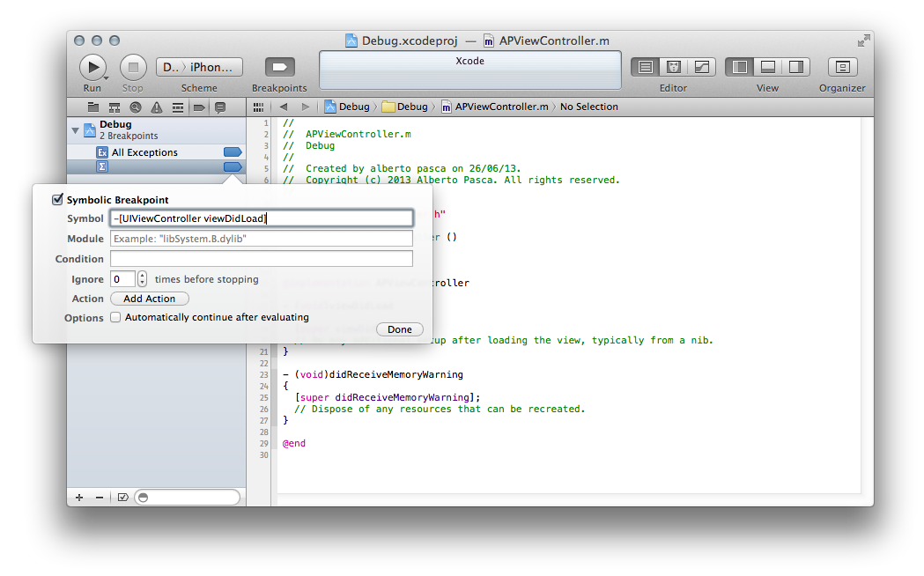924x576 pixels.
Task: Show the Issue navigator tab
Action: point(156,107)
